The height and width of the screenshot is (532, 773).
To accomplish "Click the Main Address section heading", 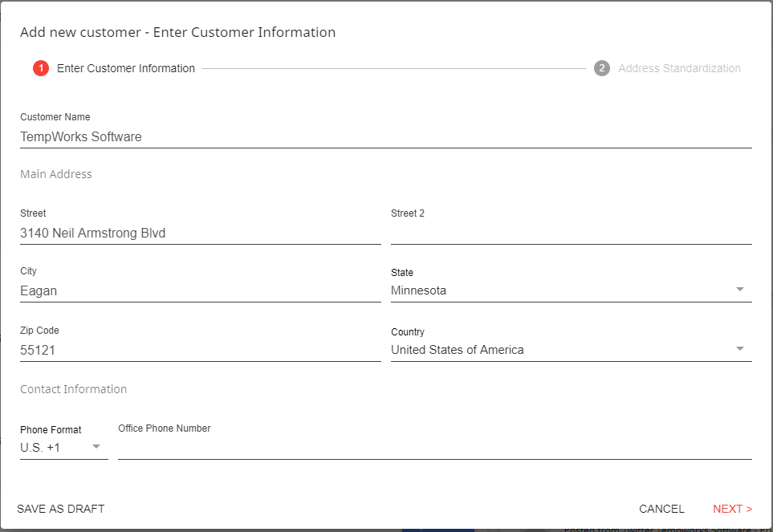I will click(56, 174).
